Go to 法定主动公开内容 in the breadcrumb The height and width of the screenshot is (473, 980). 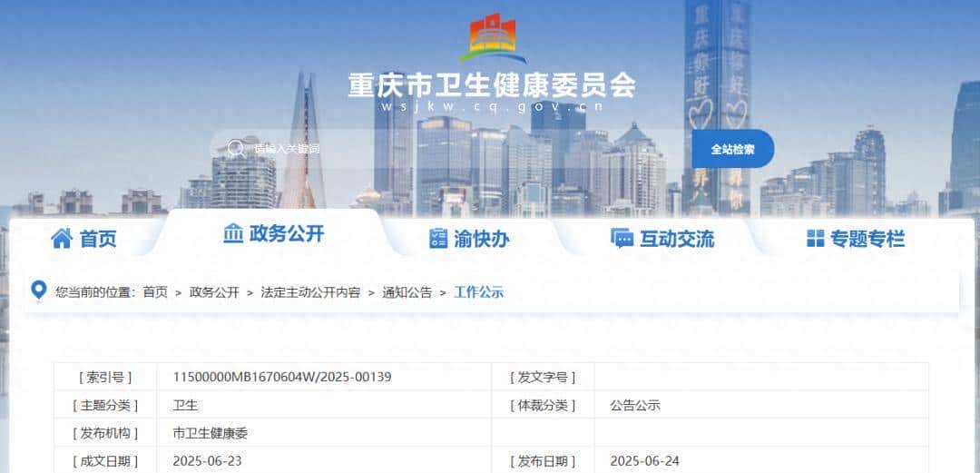click(x=310, y=292)
